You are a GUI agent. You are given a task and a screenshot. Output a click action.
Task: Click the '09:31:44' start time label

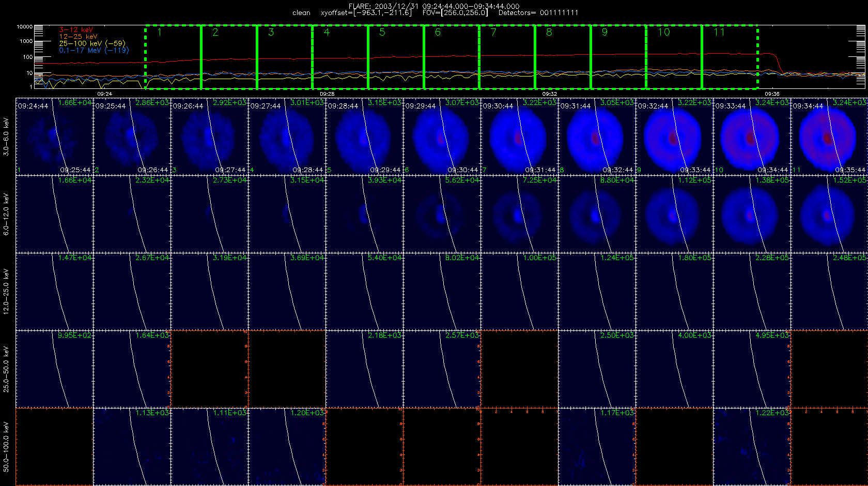click(576, 106)
